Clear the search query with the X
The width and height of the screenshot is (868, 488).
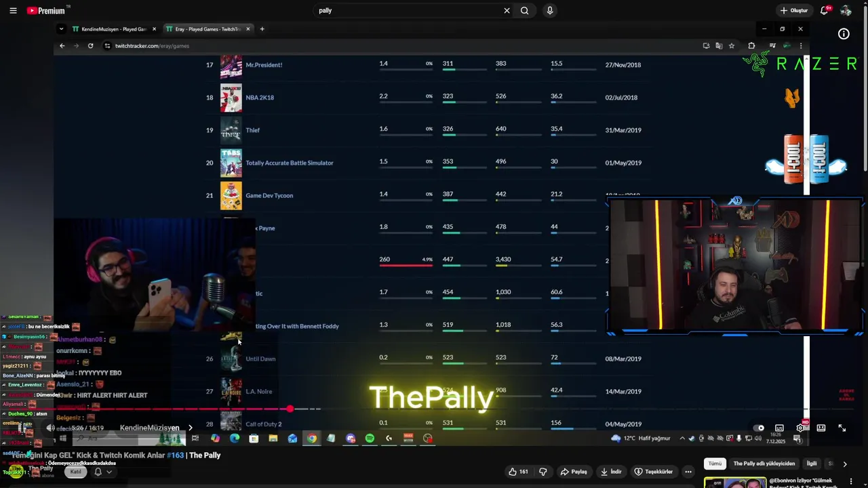(507, 11)
